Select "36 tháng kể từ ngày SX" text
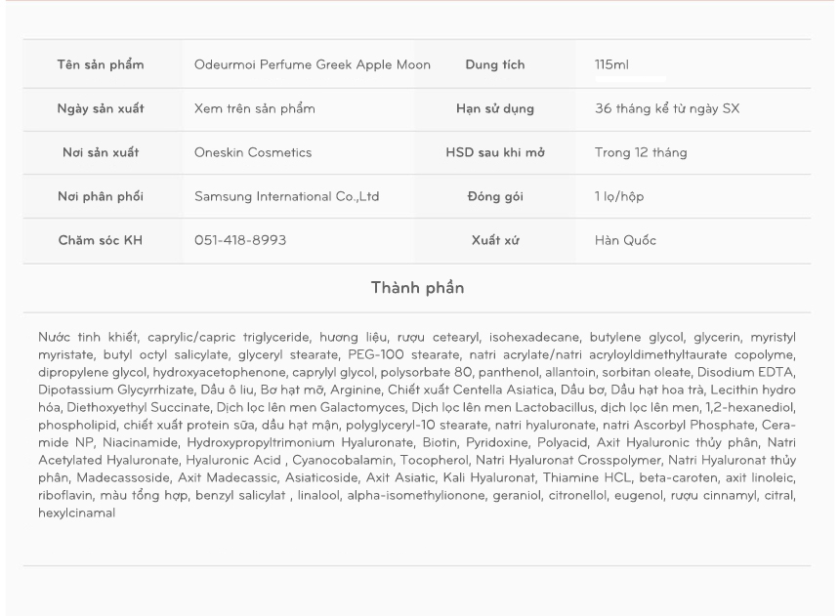840x616 pixels. click(666, 108)
